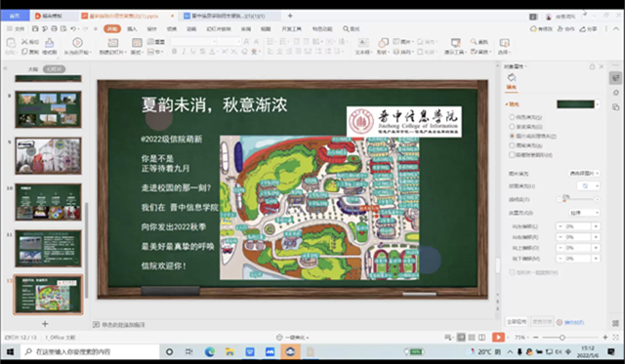Click the Windows Start button
Image resolution: width=625 pixels, height=364 pixels.
coord(11,351)
